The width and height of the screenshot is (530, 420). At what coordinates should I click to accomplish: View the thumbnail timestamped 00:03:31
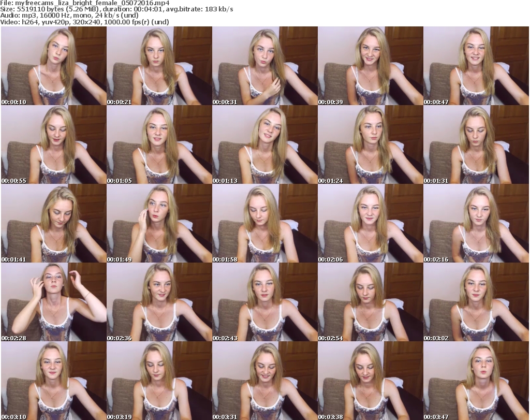pyautogui.click(x=265, y=381)
